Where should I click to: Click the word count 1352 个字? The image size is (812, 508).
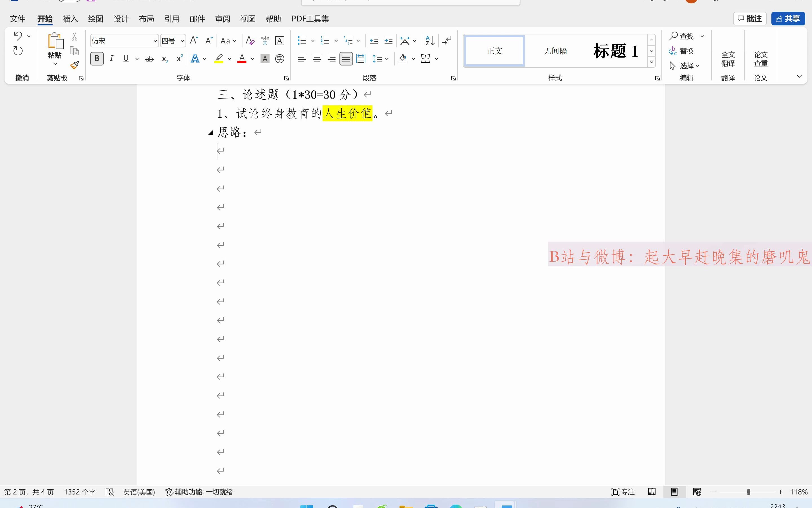click(80, 492)
